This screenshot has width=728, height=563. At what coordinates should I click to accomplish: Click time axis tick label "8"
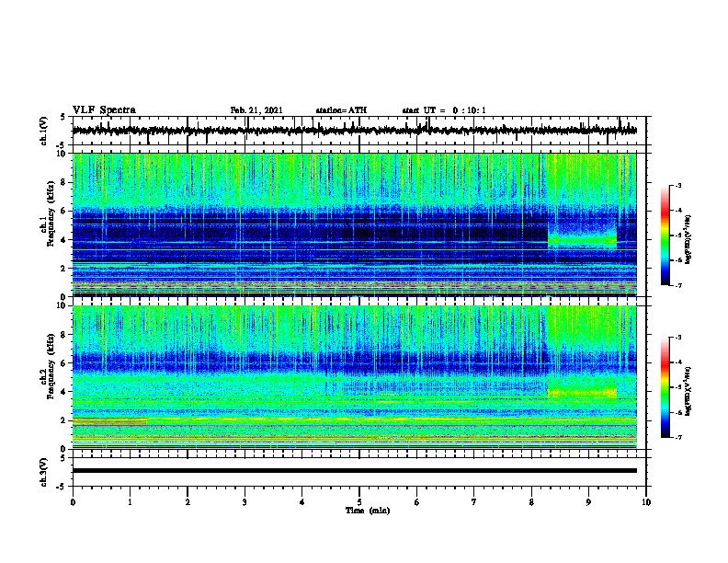[x=531, y=502]
